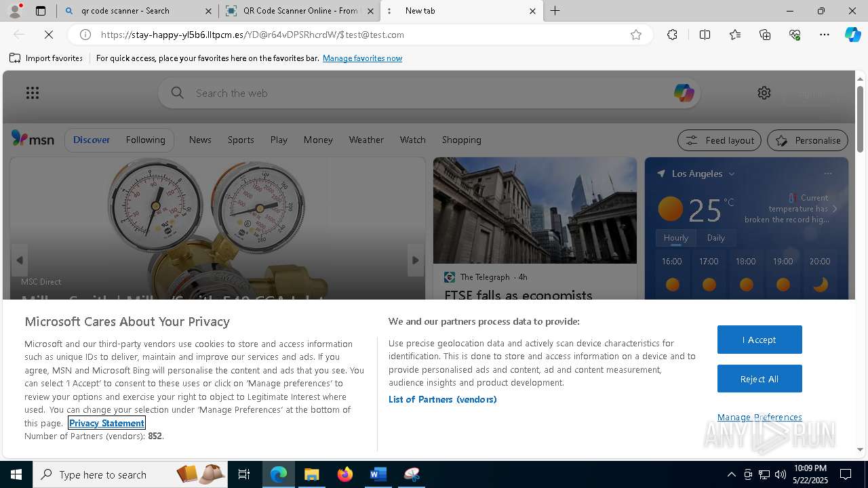
Task: Add this page to favorites star
Action: 635,35
